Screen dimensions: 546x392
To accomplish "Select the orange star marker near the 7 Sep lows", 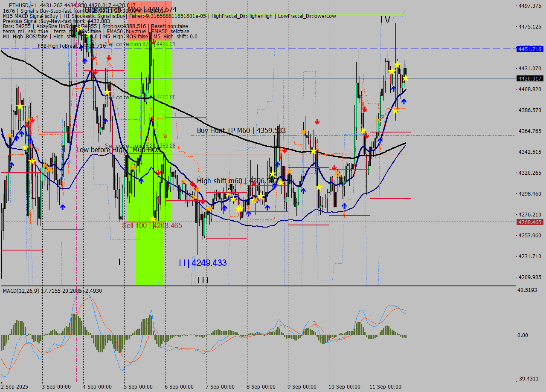I will pyautogui.click(x=209, y=209).
